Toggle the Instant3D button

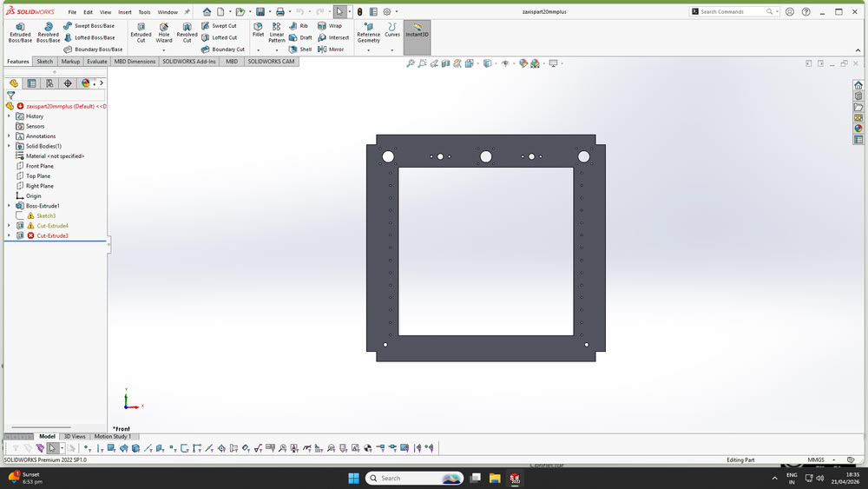417,36
